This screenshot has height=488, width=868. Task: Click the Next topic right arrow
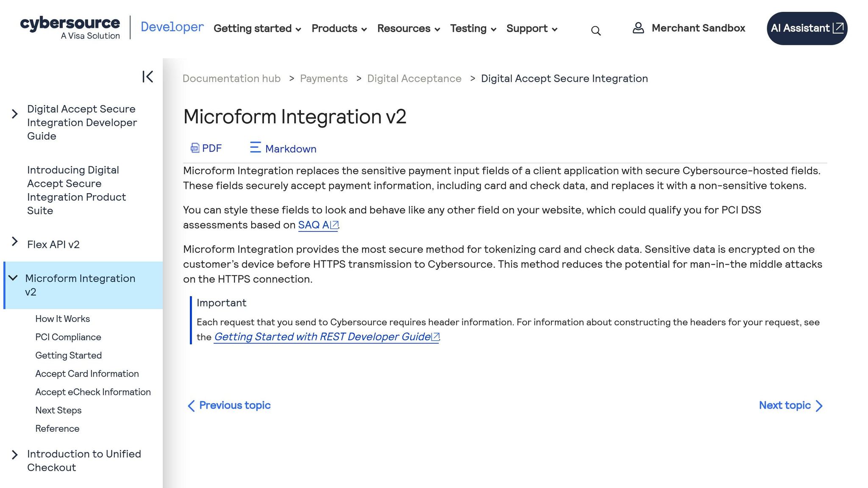pos(819,406)
